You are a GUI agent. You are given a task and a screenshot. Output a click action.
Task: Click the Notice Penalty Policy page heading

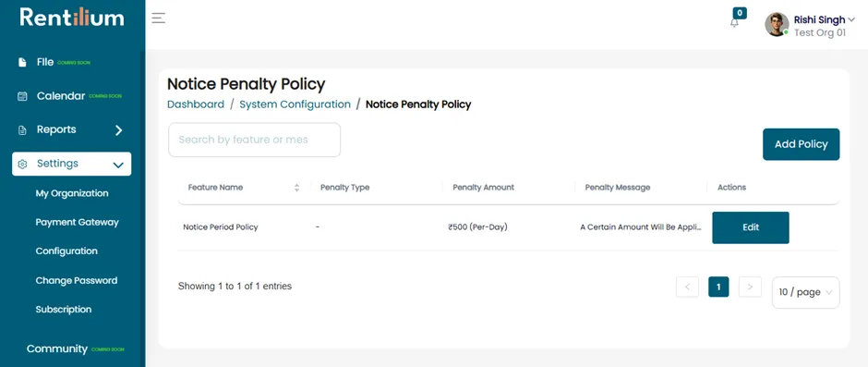coord(247,84)
